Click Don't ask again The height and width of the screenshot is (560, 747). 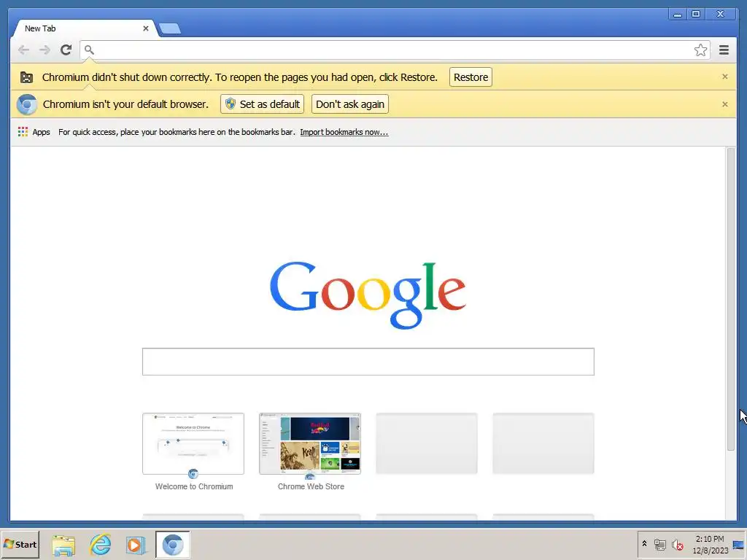pos(349,104)
